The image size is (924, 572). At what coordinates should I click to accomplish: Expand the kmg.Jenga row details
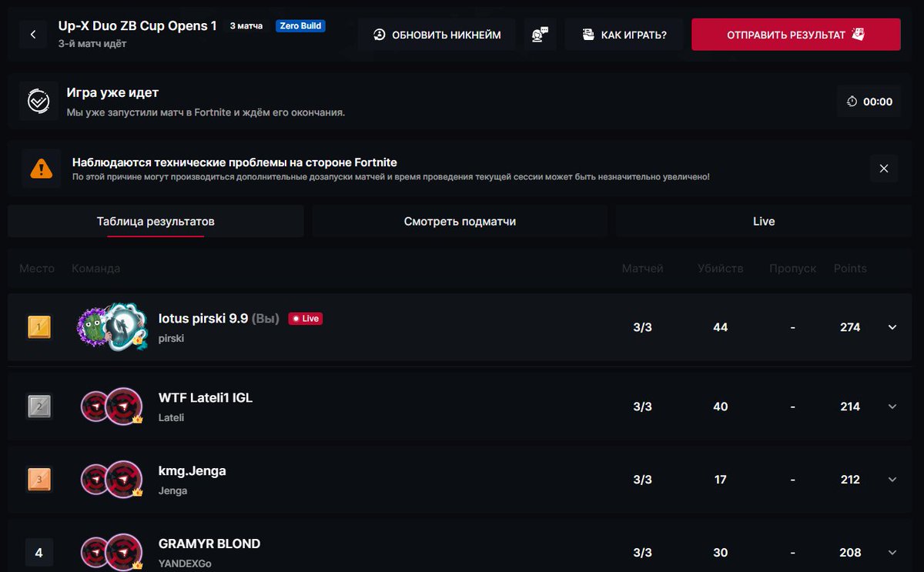tap(892, 480)
